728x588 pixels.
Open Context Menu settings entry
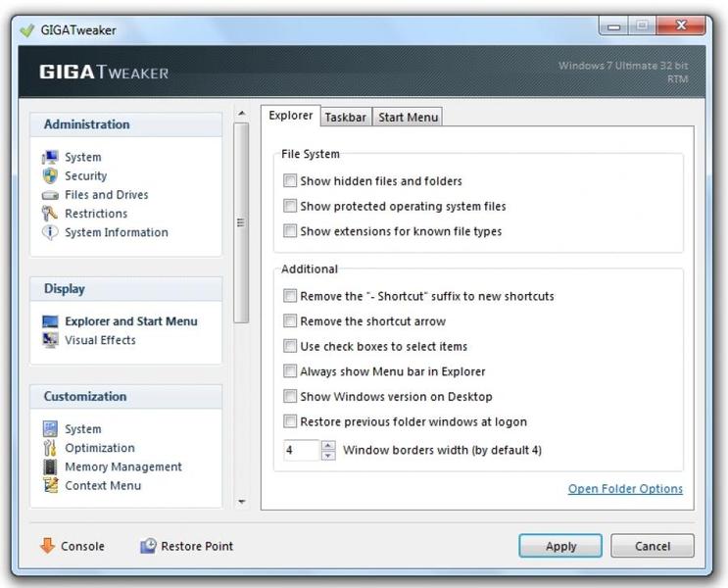(x=103, y=485)
